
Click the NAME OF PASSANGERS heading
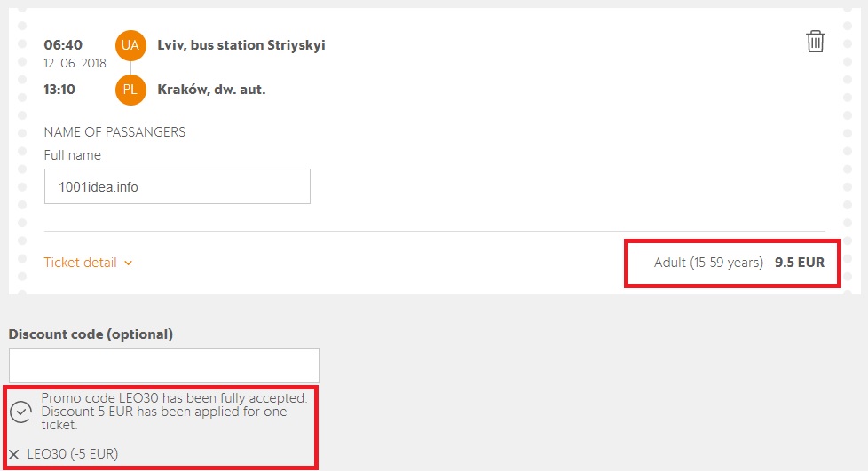114,132
